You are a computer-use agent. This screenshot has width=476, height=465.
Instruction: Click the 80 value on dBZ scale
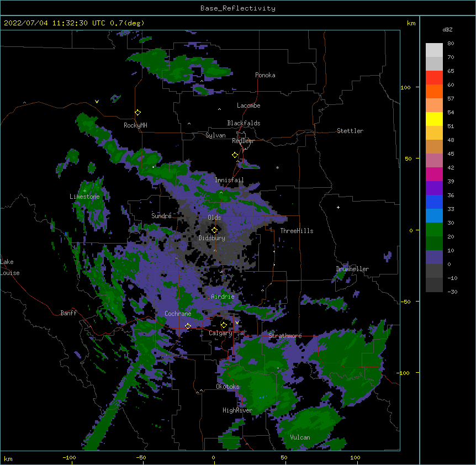click(x=451, y=44)
